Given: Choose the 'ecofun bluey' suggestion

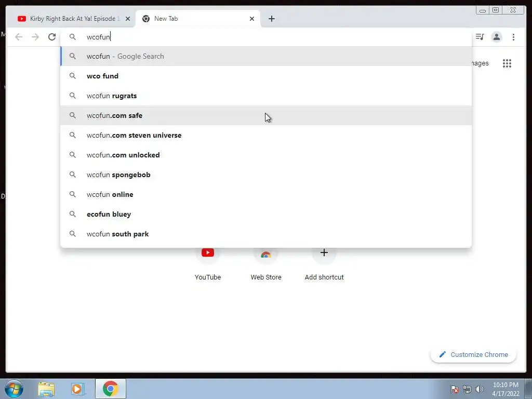Looking at the screenshot, I should (266, 214).
